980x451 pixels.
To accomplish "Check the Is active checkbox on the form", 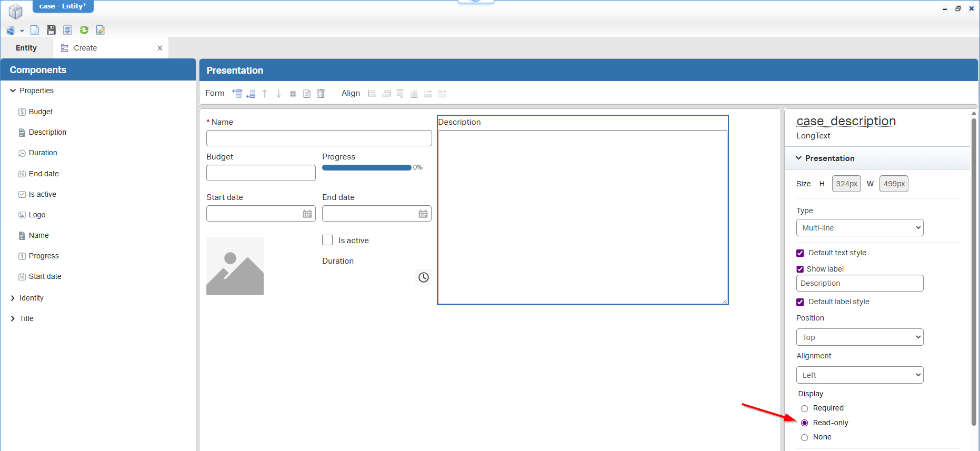I will coord(327,240).
